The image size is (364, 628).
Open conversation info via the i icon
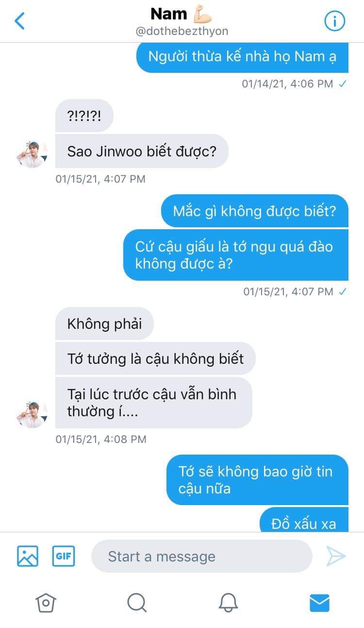pos(334,21)
